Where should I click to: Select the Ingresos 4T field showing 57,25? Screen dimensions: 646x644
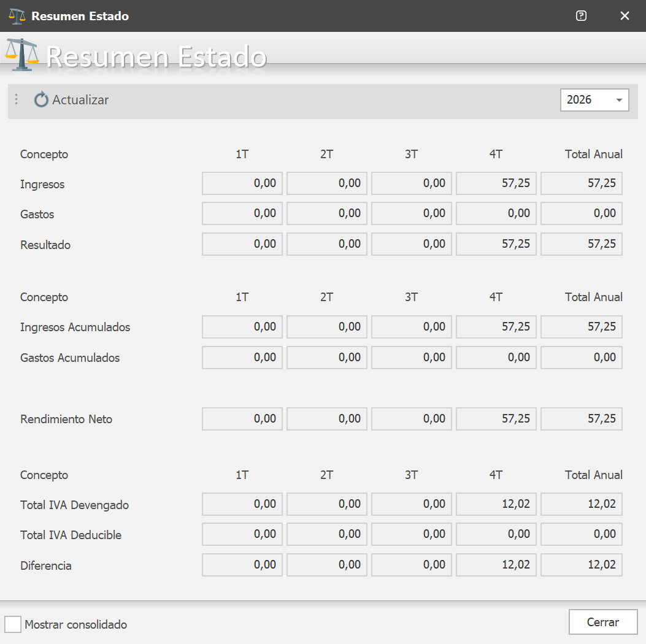496,183
